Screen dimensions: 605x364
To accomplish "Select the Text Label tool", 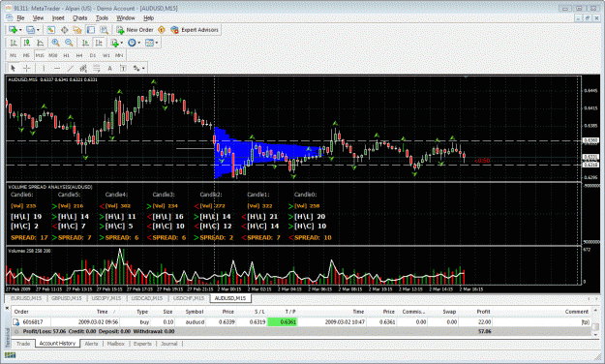I will tap(123, 69).
